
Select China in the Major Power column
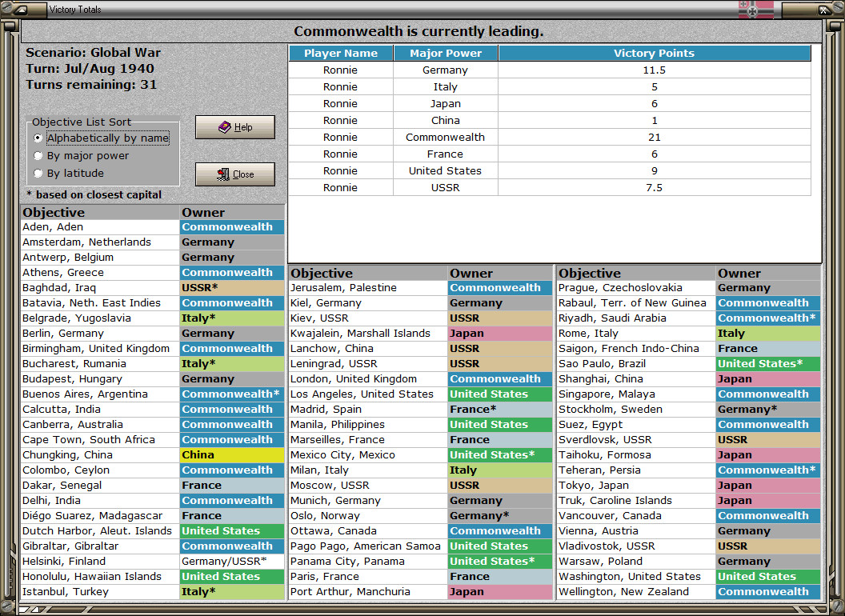[x=445, y=120]
